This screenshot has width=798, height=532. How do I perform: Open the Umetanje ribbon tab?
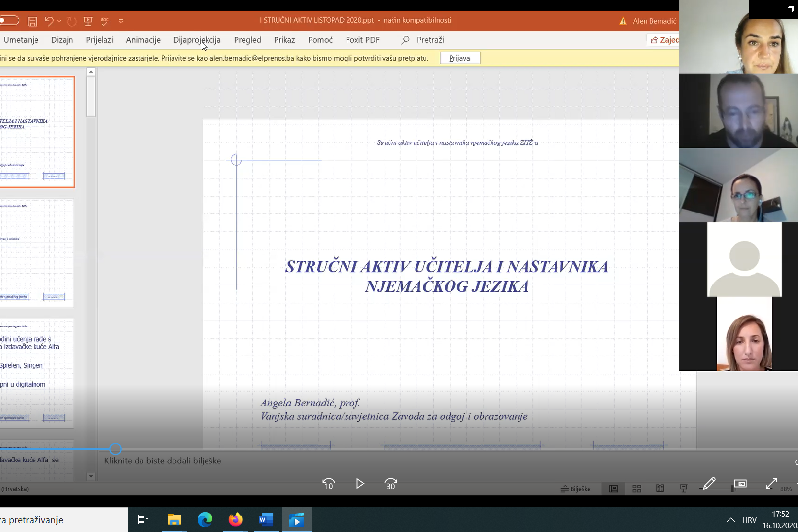(x=21, y=40)
